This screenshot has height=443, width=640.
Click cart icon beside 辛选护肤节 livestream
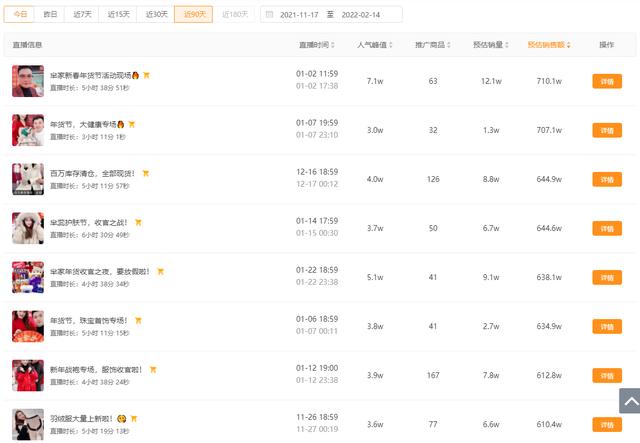click(139, 222)
